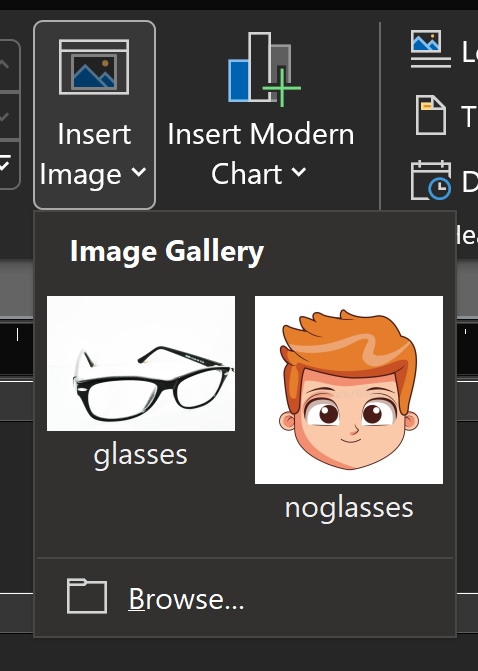Click the document page icon in ribbon
Viewport: 478px width, 671px height.
[431, 115]
